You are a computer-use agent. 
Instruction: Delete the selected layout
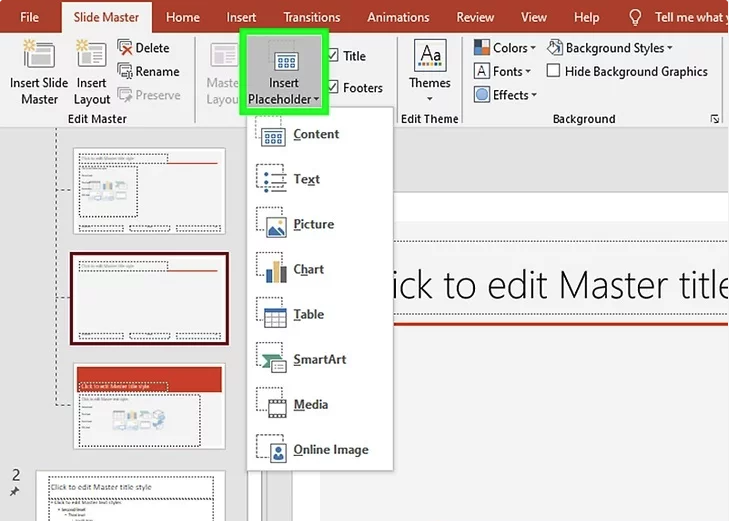[143, 48]
